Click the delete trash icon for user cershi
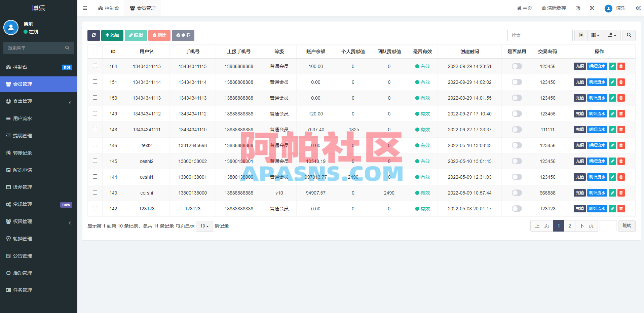 621,193
